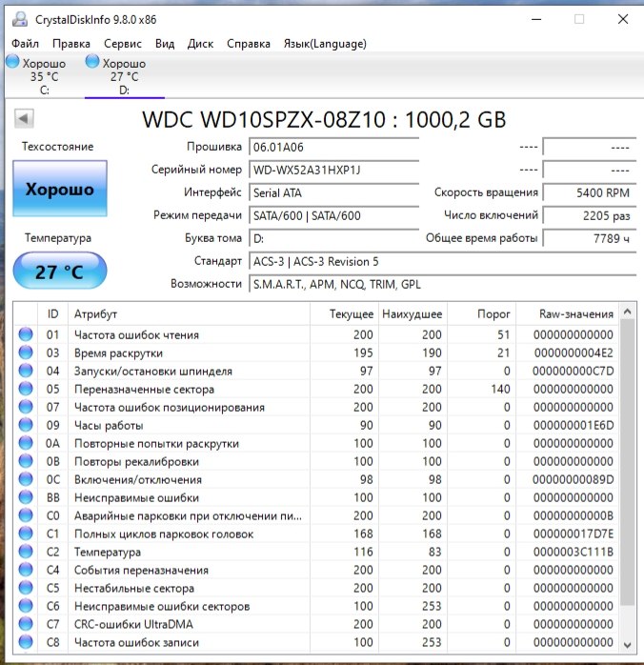Click the Стандарт field ACS-3 | ACS-3 Revision 5
Image resolution: width=644 pixels, height=665 pixels.
(x=442, y=262)
